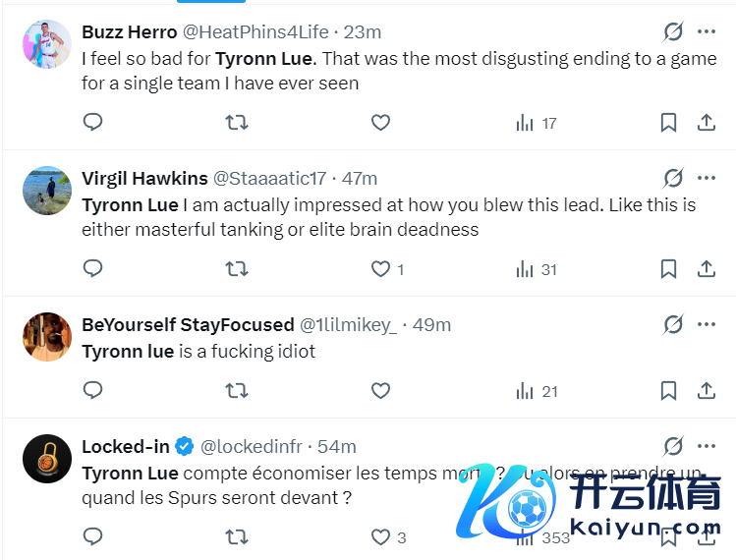This screenshot has height=560, width=736.
Task: Open more options menu on Virgil Hawkins' tweet
Action: (707, 178)
